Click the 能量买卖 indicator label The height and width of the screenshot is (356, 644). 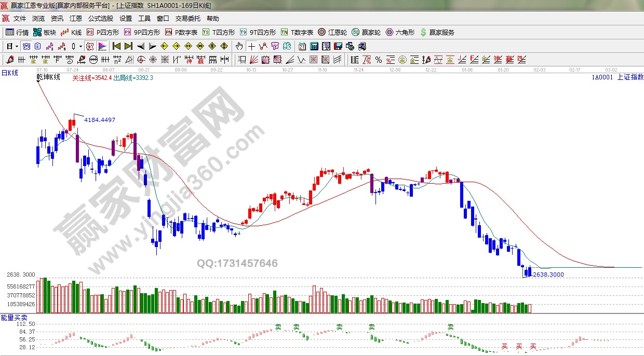[14, 317]
